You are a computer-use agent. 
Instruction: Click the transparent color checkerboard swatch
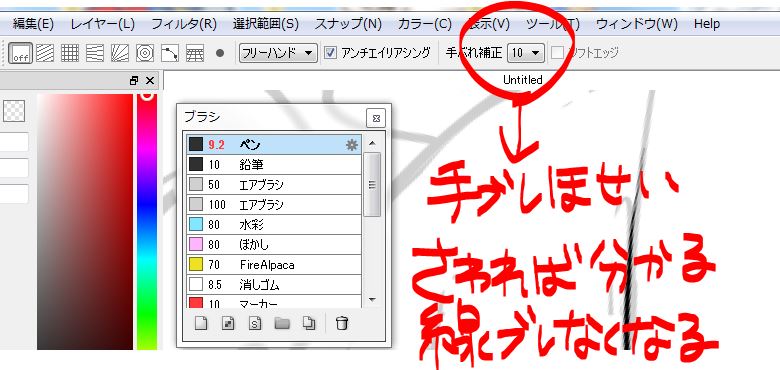point(14,111)
